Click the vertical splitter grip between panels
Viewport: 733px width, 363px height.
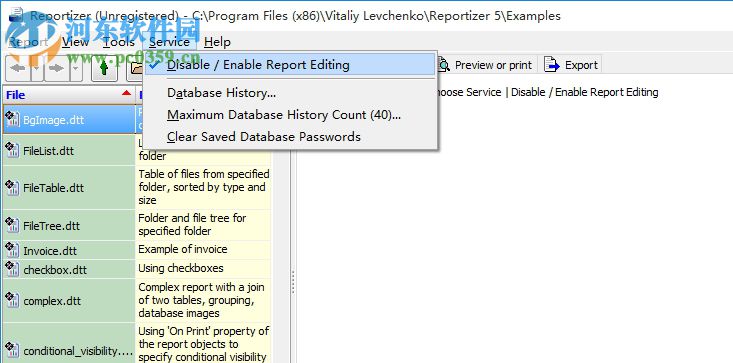pyautogui.click(x=293, y=282)
